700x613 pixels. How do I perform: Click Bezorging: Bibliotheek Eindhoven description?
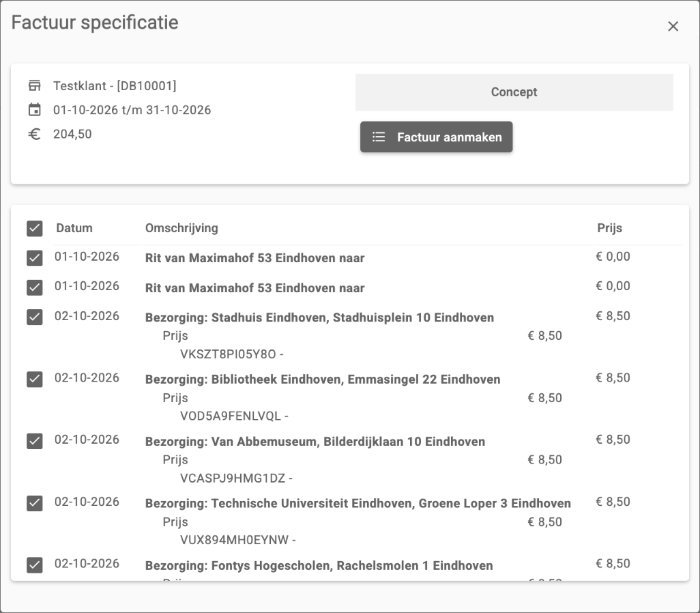[x=322, y=380]
